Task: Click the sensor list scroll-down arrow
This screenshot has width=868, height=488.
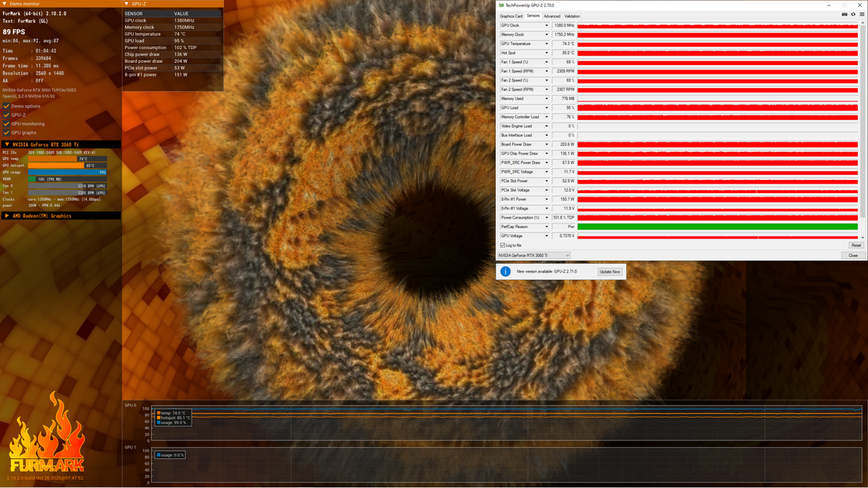Action: click(x=863, y=237)
